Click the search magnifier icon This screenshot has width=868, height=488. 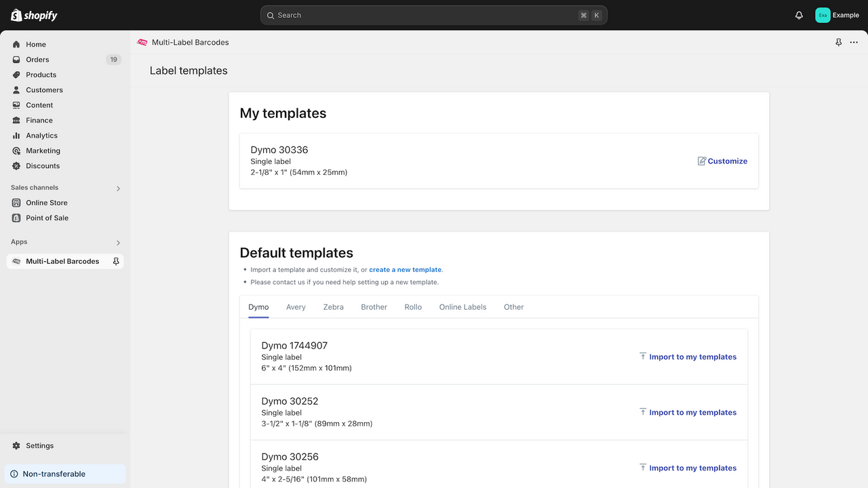(271, 15)
